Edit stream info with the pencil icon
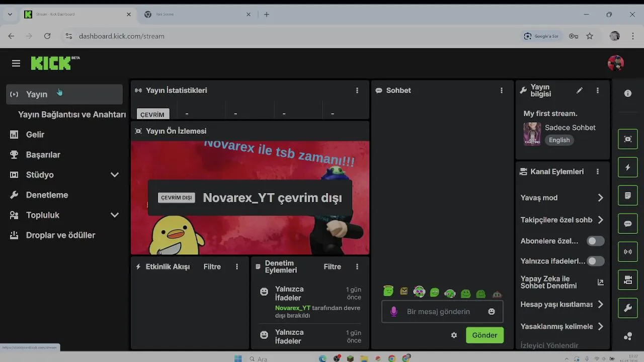 click(x=580, y=90)
